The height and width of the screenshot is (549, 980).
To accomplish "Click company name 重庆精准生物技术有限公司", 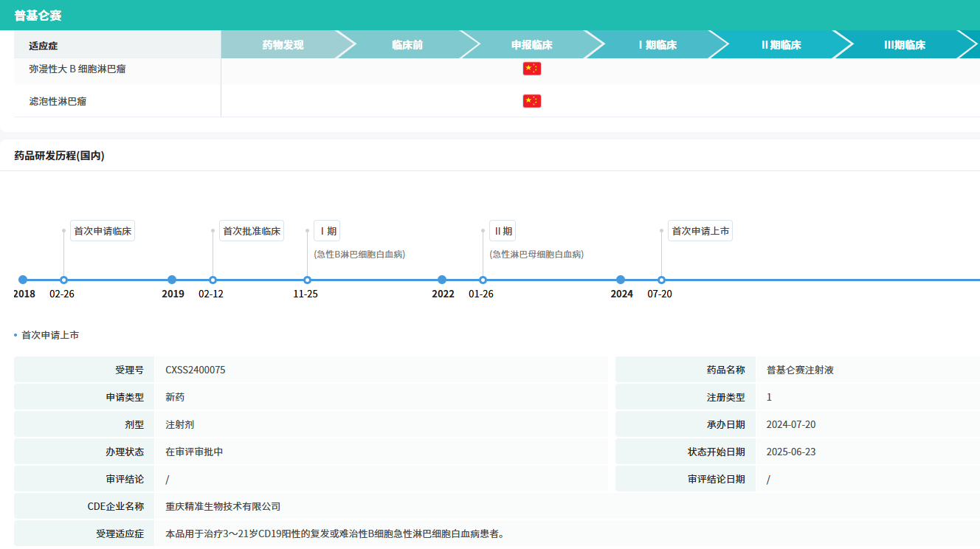I will tap(223, 507).
